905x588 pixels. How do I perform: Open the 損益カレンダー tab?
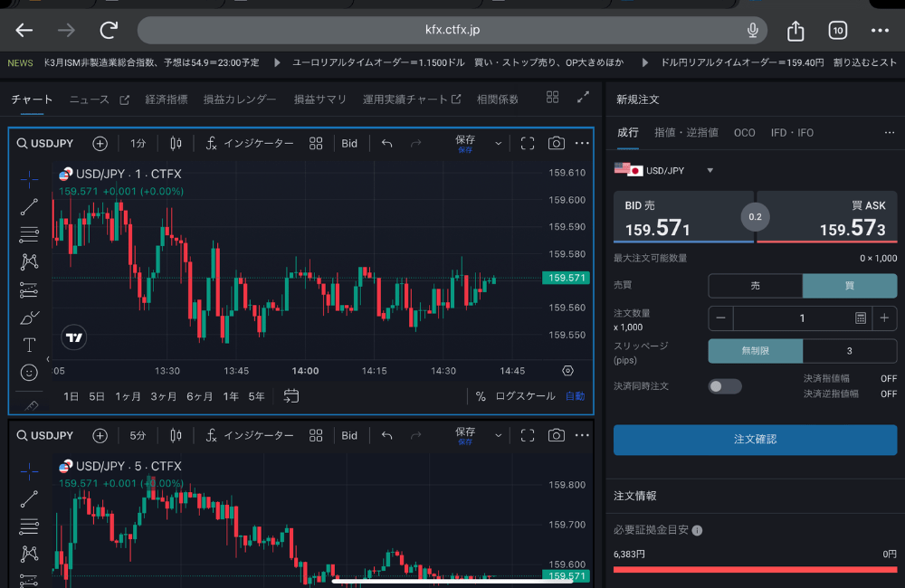pyautogui.click(x=240, y=100)
